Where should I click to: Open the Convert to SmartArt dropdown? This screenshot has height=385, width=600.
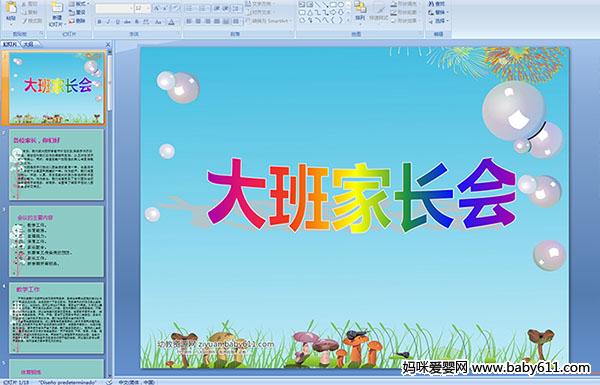[269, 21]
